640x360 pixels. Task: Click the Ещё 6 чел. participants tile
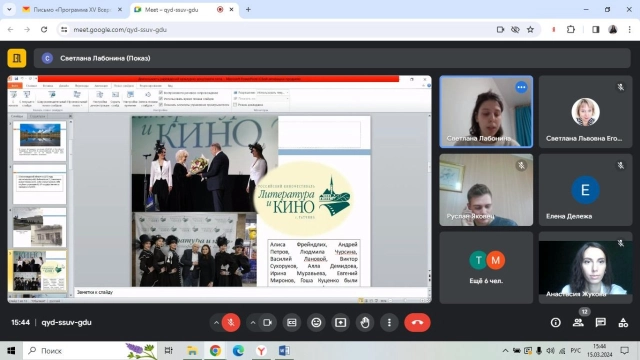coord(486,267)
